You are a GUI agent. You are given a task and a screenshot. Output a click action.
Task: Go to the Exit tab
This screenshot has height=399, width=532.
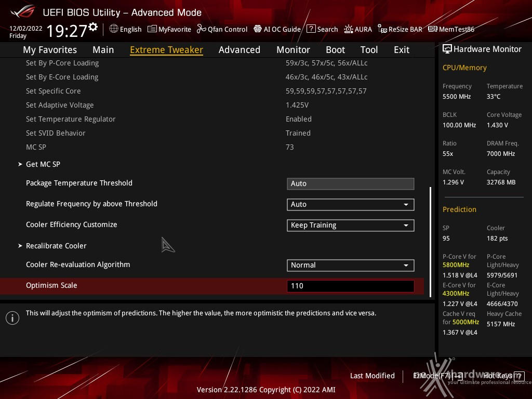pos(402,50)
